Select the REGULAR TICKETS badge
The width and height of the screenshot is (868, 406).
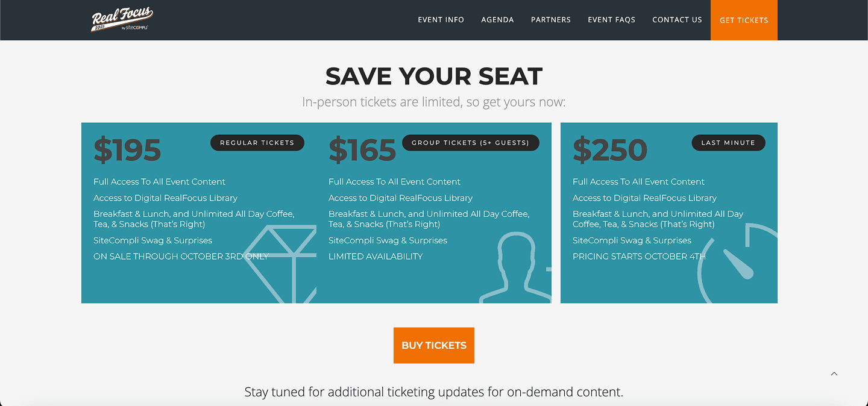pyautogui.click(x=257, y=142)
